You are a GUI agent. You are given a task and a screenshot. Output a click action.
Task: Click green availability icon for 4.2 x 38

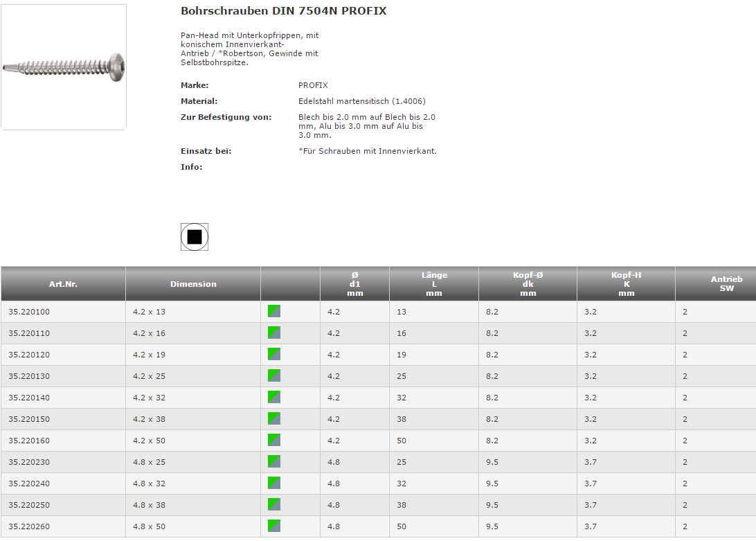274,418
